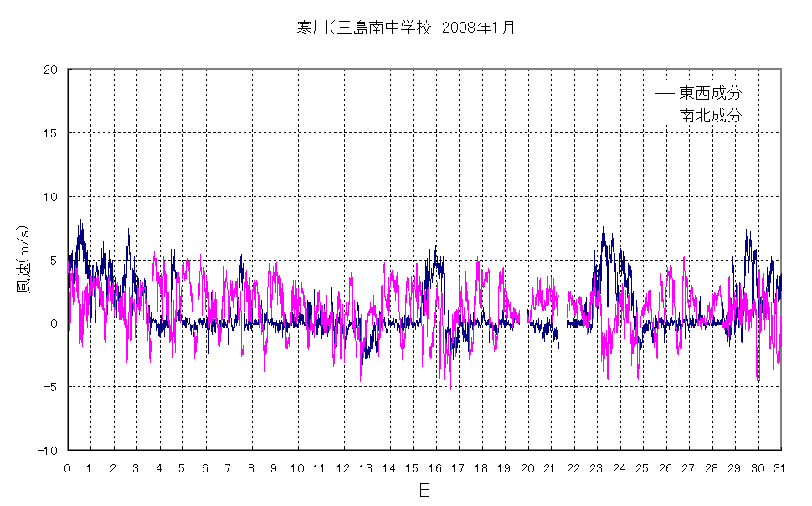Choose the x-axis day label 23

click(596, 468)
